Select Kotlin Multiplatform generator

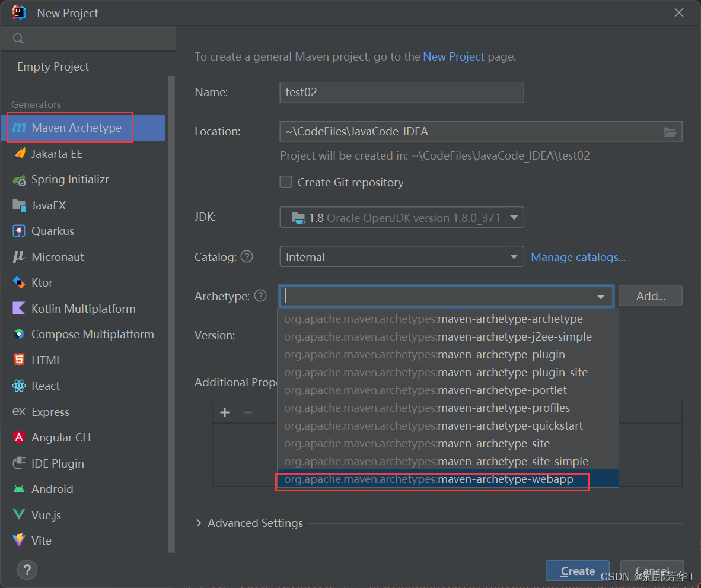84,309
